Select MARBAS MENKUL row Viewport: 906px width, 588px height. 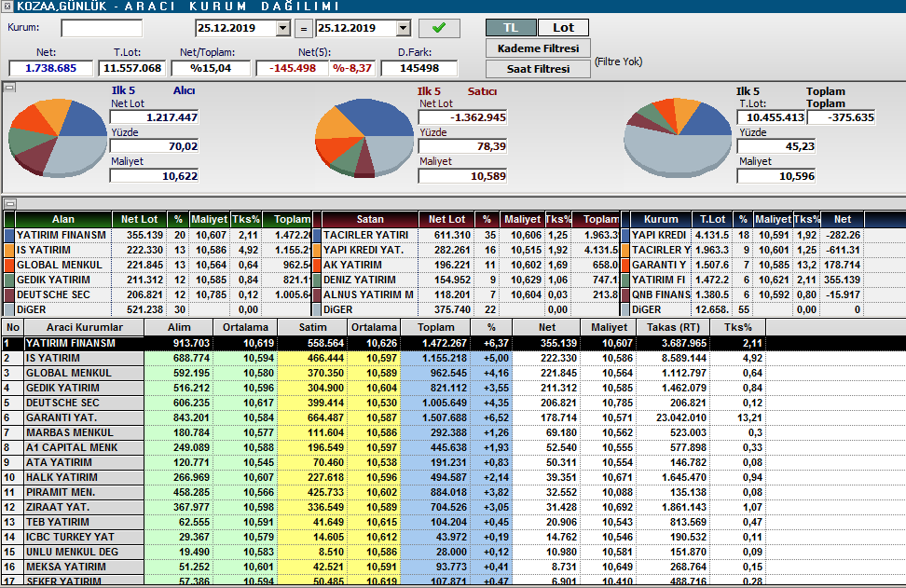(x=453, y=432)
